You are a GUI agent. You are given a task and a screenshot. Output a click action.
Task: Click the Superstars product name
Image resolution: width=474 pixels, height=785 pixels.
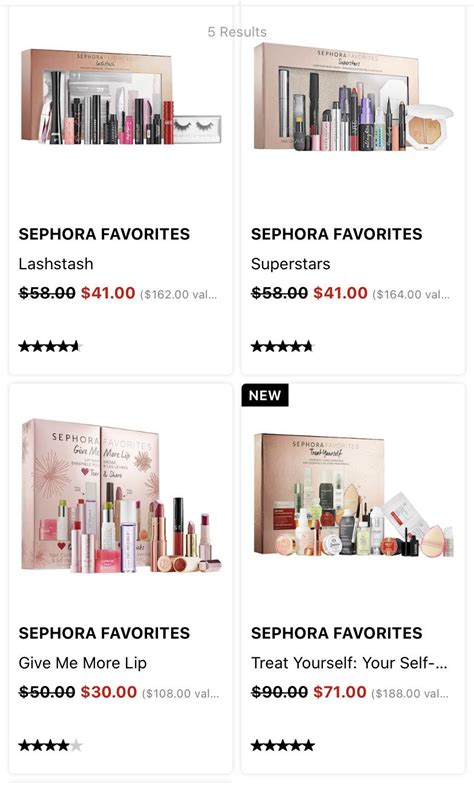pyautogui.click(x=291, y=264)
